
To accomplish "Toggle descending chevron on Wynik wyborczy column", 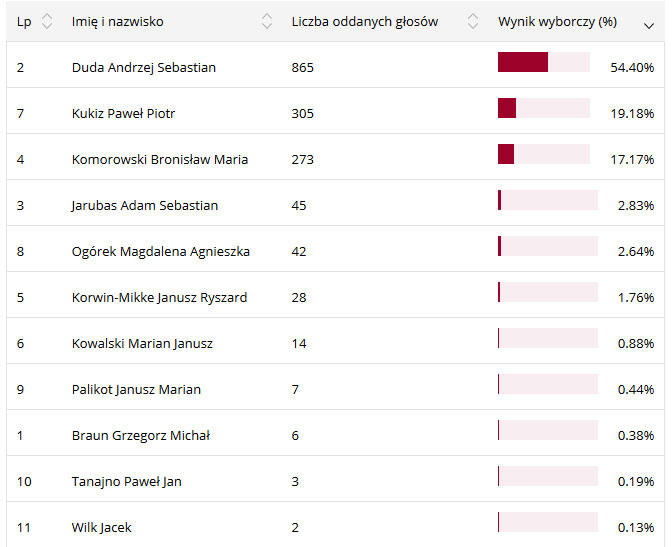I will pyautogui.click(x=648, y=24).
